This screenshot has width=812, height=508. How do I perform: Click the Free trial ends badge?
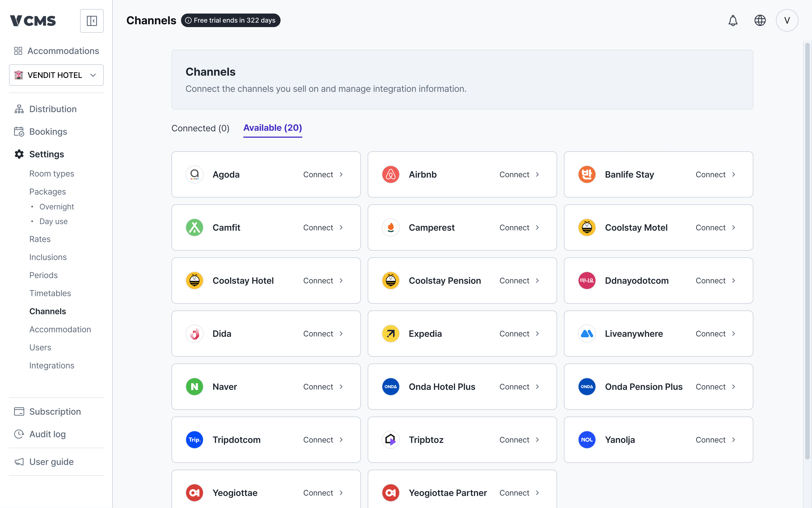click(230, 20)
